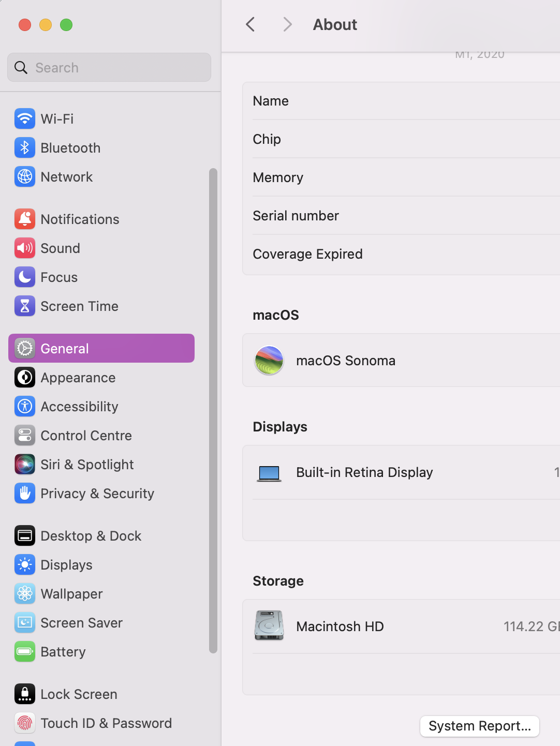Select the Focus moon icon
The height and width of the screenshot is (746, 560).
25,277
